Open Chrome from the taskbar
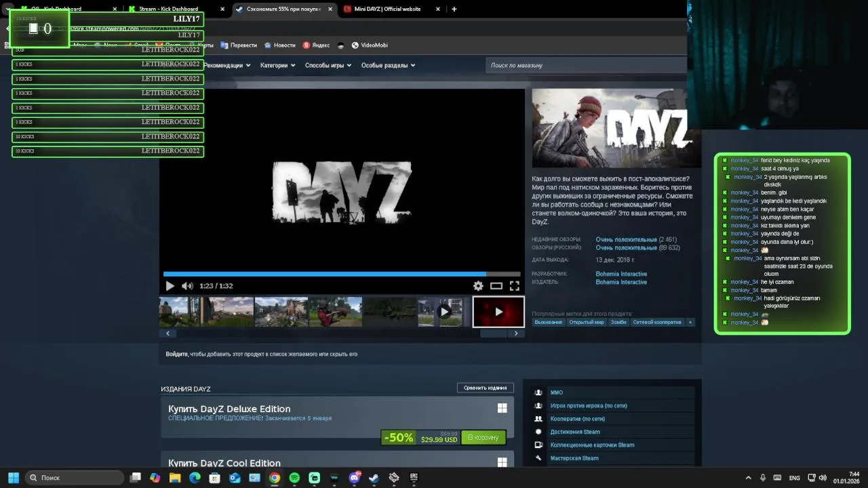This screenshot has width=868, height=488. point(275,478)
